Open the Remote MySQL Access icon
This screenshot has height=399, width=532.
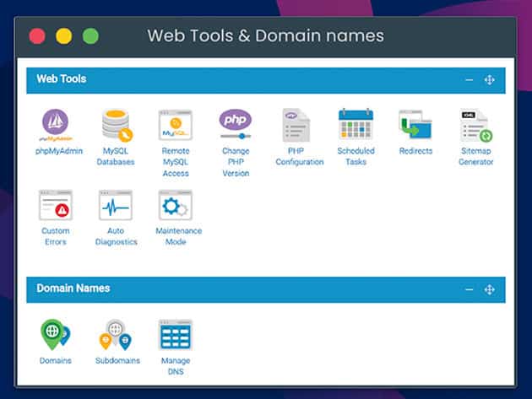[176, 125]
